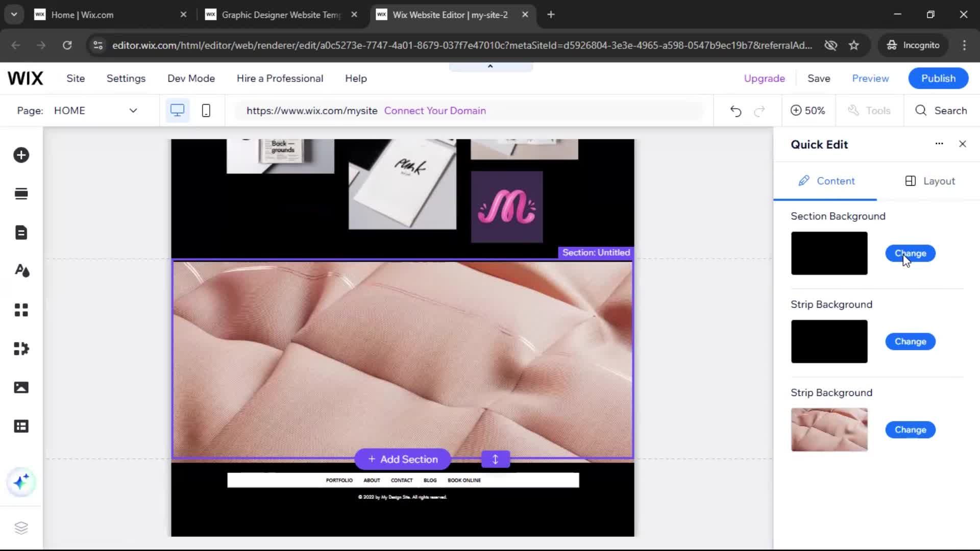Change the pink fabric Strip Background

click(x=910, y=430)
